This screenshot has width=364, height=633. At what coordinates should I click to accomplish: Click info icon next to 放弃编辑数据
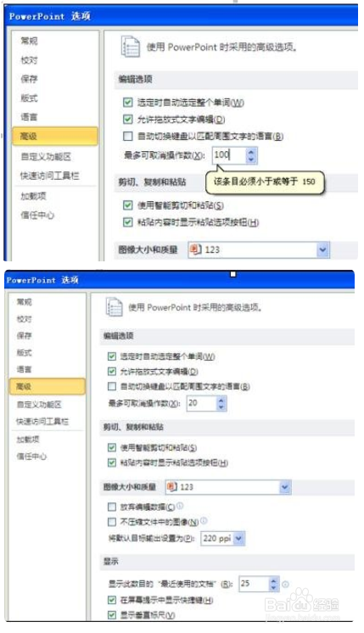coord(180,506)
